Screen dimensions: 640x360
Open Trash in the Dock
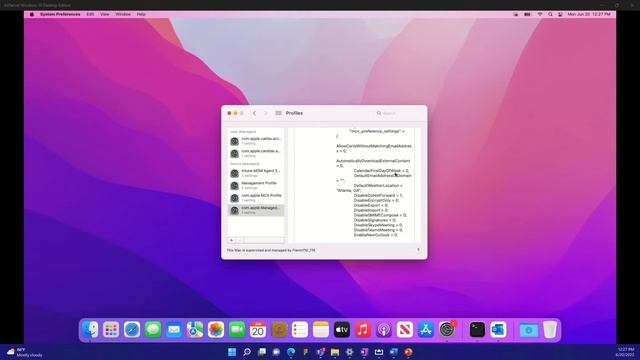click(550, 329)
